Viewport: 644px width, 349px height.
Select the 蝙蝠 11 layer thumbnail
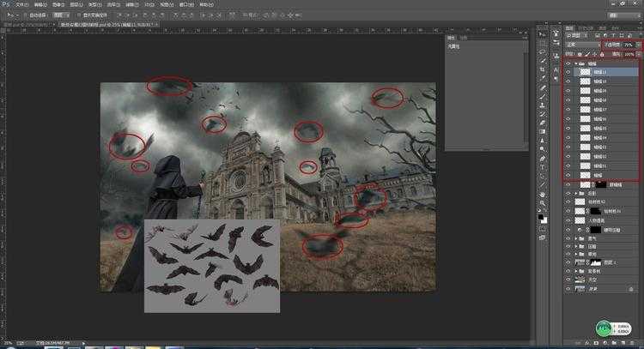(585, 73)
